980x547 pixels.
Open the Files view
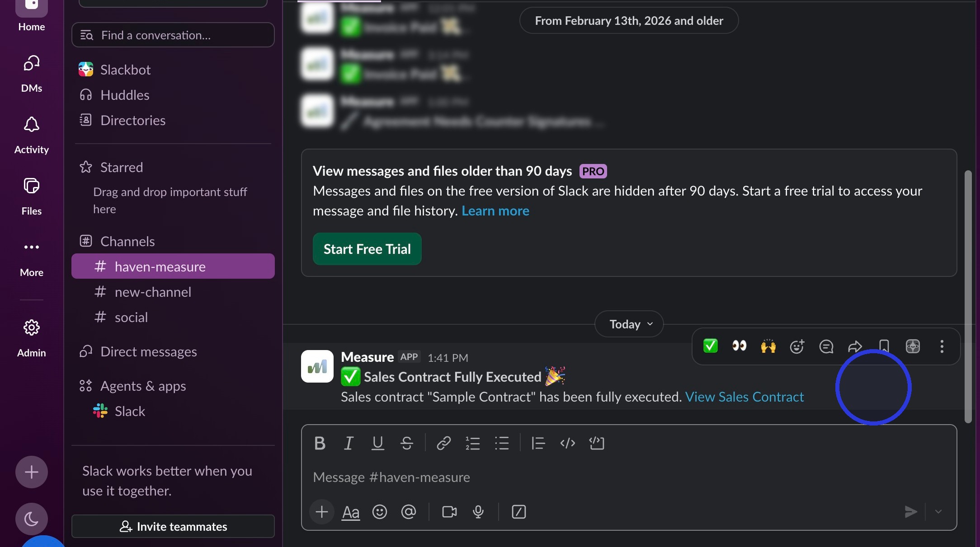coord(32,196)
